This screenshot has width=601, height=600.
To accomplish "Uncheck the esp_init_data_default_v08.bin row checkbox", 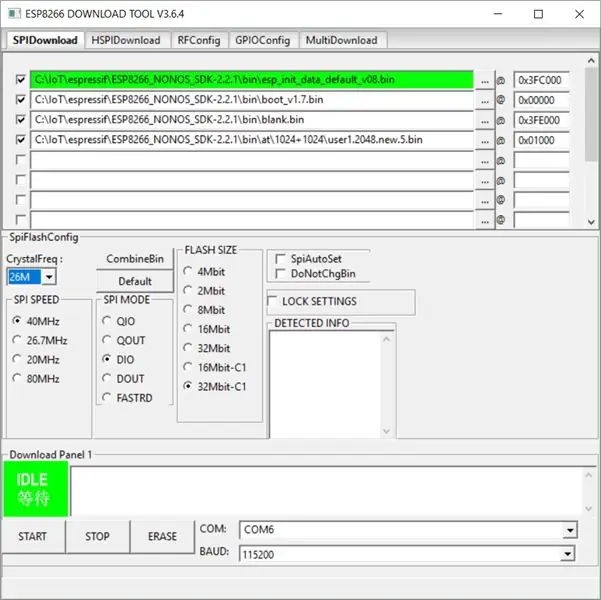I will 21,79.
